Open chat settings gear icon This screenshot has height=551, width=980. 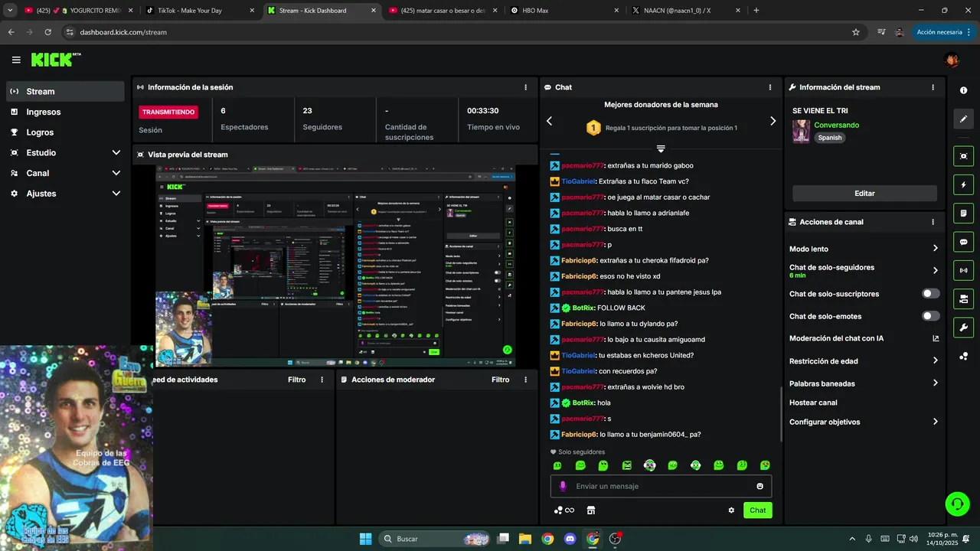click(731, 510)
